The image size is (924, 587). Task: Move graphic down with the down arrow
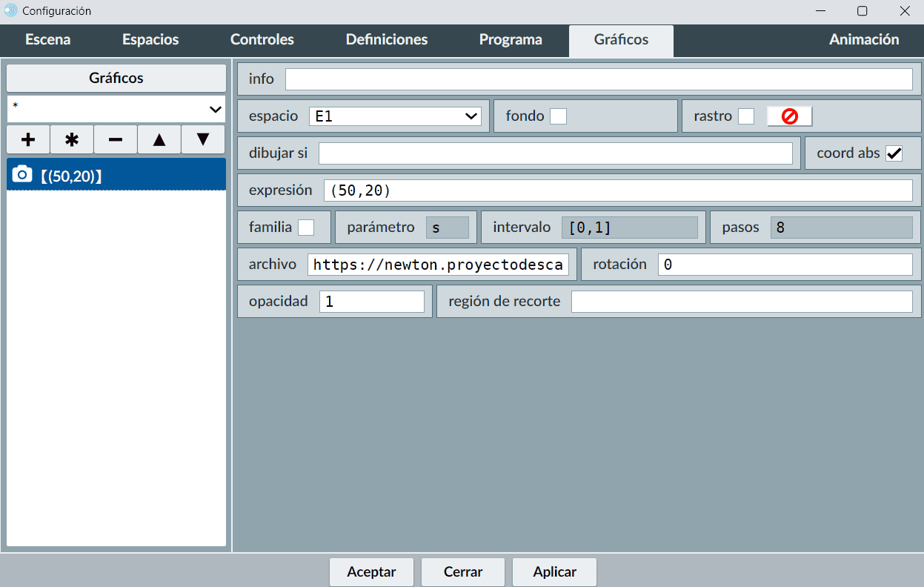(203, 139)
